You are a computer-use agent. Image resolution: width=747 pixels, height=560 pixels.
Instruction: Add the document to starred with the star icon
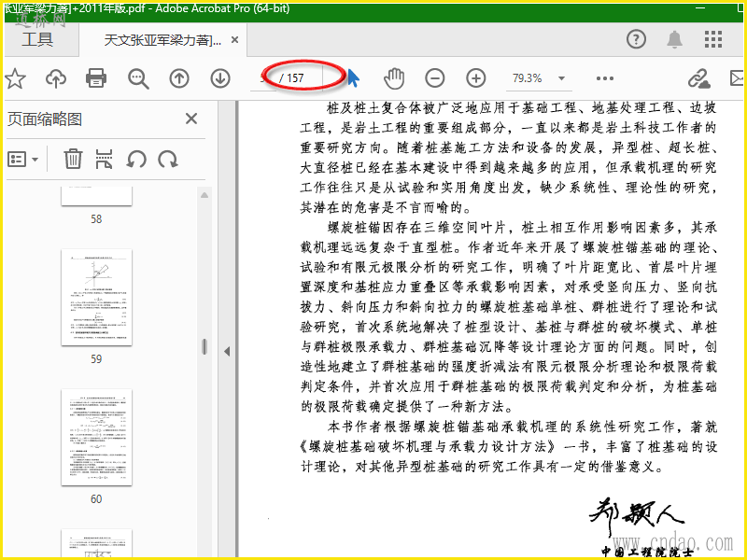click(x=15, y=78)
